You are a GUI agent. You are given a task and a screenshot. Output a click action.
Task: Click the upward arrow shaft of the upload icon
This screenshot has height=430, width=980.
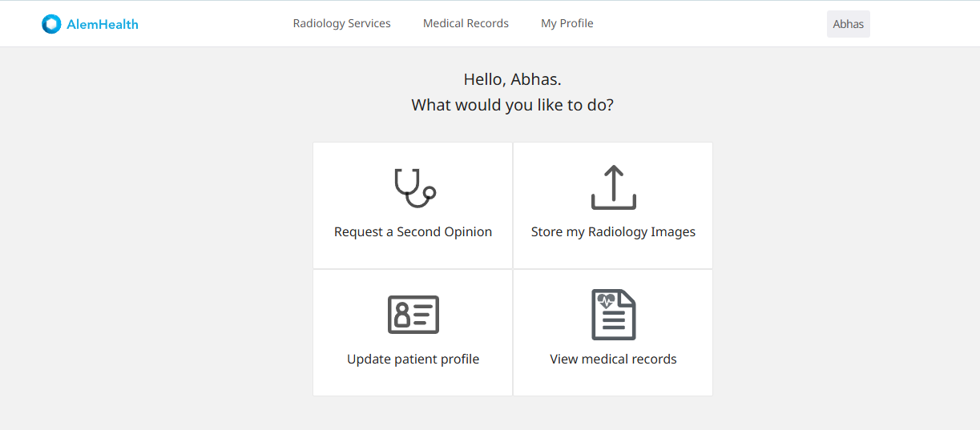(x=613, y=183)
